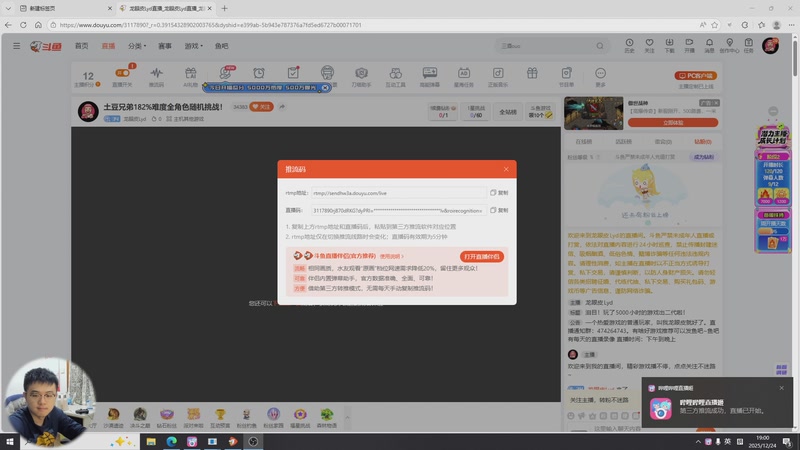The width and height of the screenshot is (800, 450).
Task: Open the 星海任务 toolbar icon
Action: click(x=464, y=77)
